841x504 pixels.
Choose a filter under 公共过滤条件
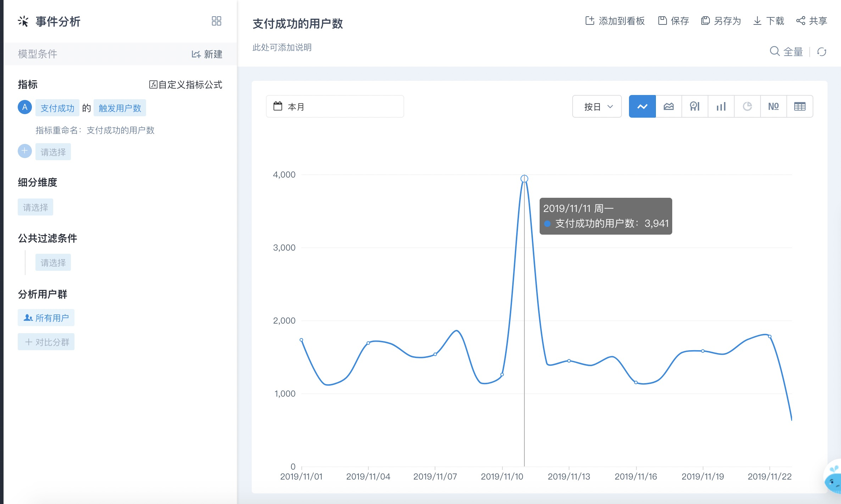pyautogui.click(x=53, y=263)
